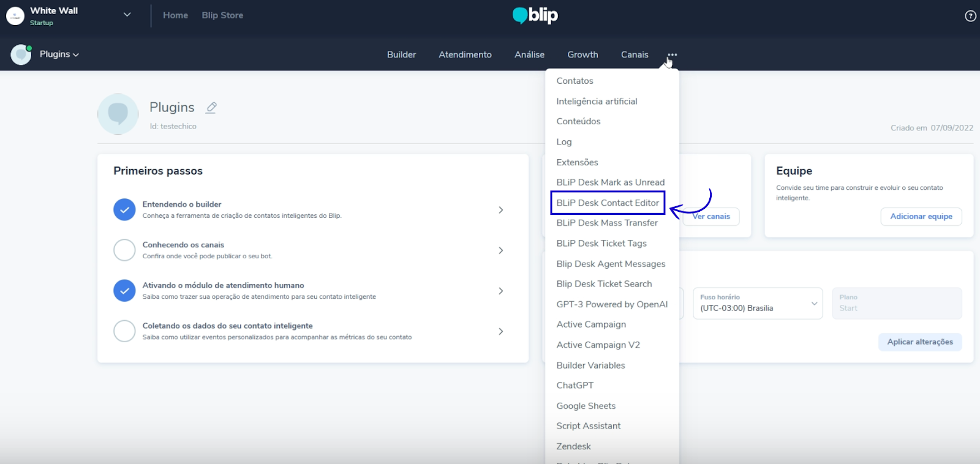This screenshot has height=464, width=980.
Task: Choose Blip Desk Agent Messages
Action: pos(611,264)
